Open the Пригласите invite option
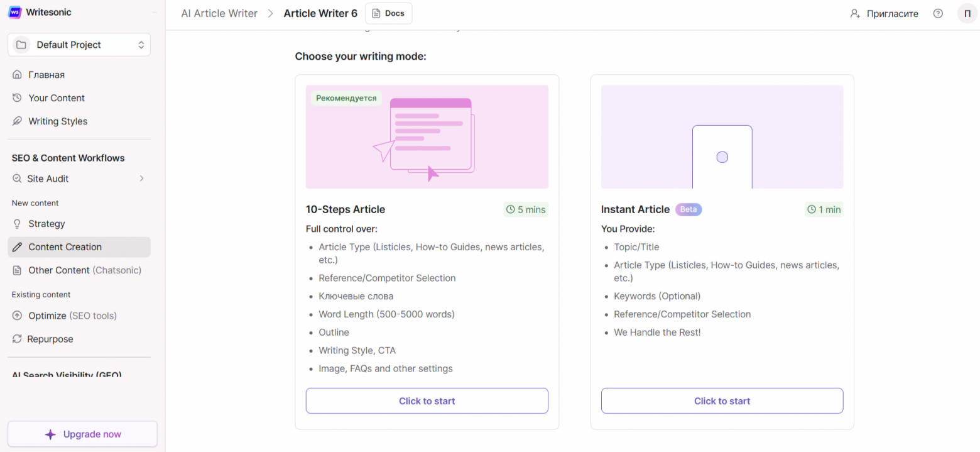The height and width of the screenshot is (452, 980). [x=884, y=13]
